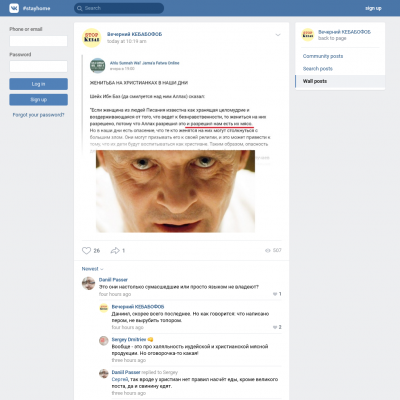
Task: Open right sidebar community avatar
Action: coord(308,35)
